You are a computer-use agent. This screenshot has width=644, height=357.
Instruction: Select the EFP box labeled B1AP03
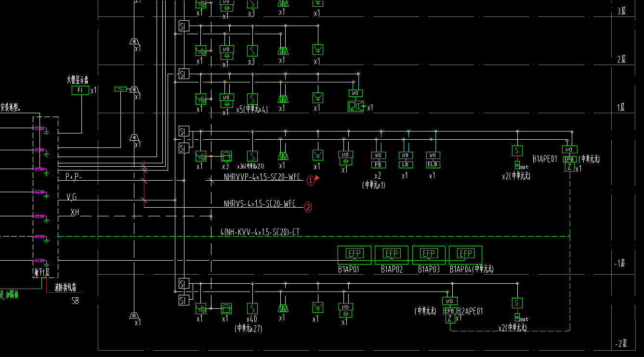(429, 255)
